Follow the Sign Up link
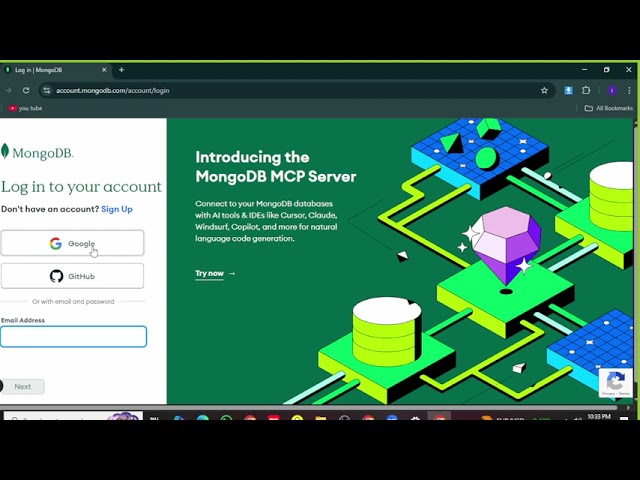 point(117,209)
